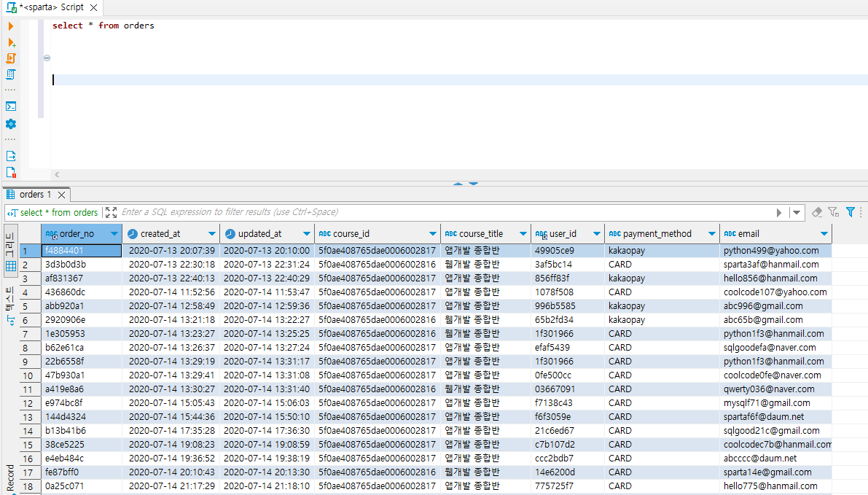
Task: Export query results using the export icon
Action: click(x=12, y=155)
